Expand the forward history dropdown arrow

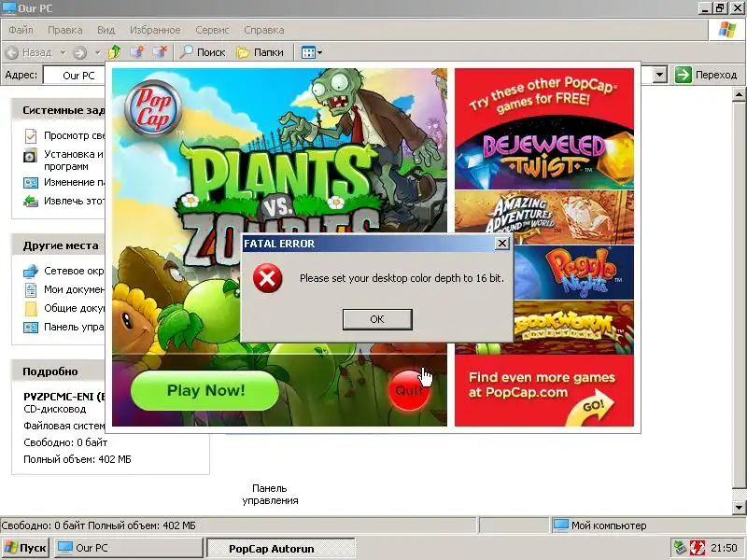click(97, 52)
